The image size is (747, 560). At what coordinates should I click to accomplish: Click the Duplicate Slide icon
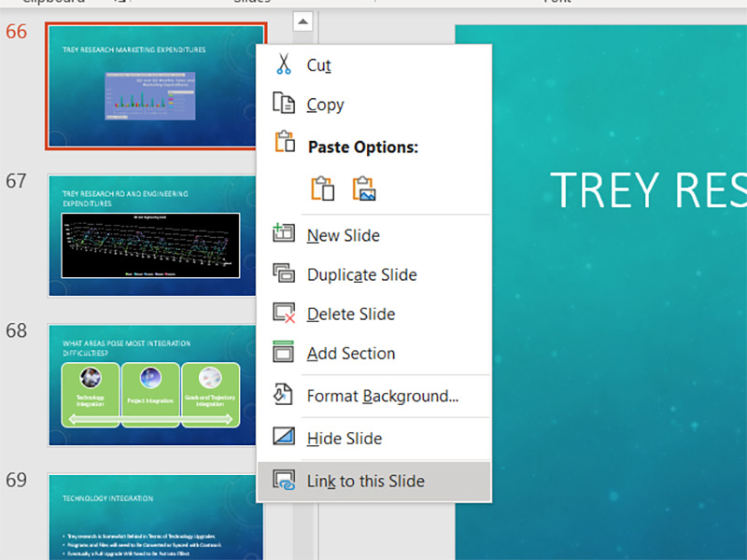(x=284, y=273)
